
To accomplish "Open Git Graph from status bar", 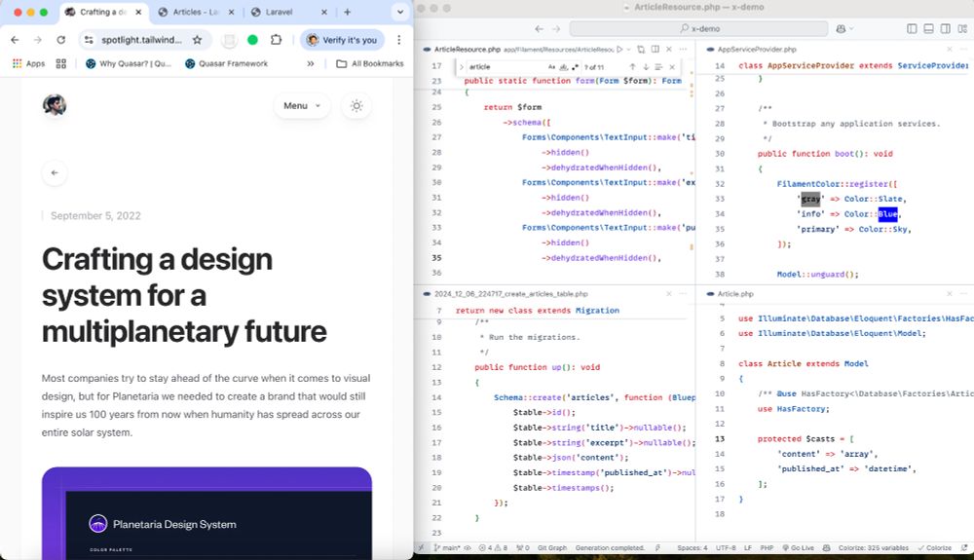I will coord(552,547).
